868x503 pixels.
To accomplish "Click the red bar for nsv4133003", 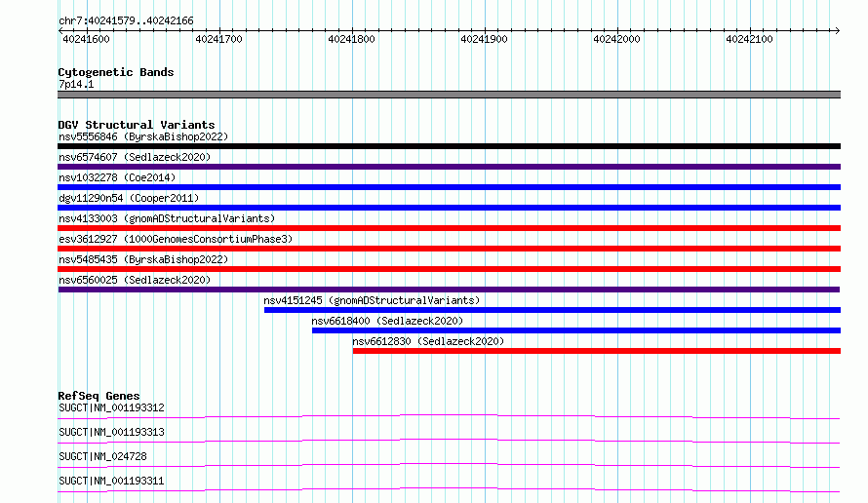I will tap(449, 228).
